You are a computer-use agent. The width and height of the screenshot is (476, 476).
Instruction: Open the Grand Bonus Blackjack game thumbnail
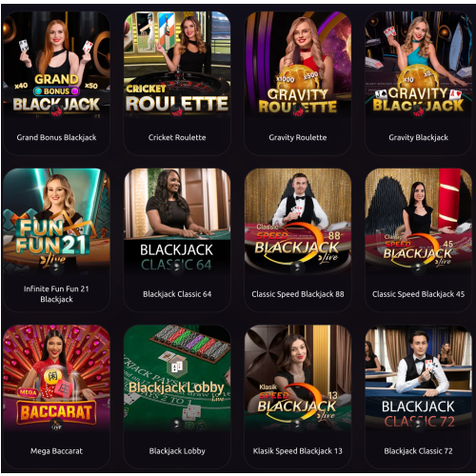point(56,65)
